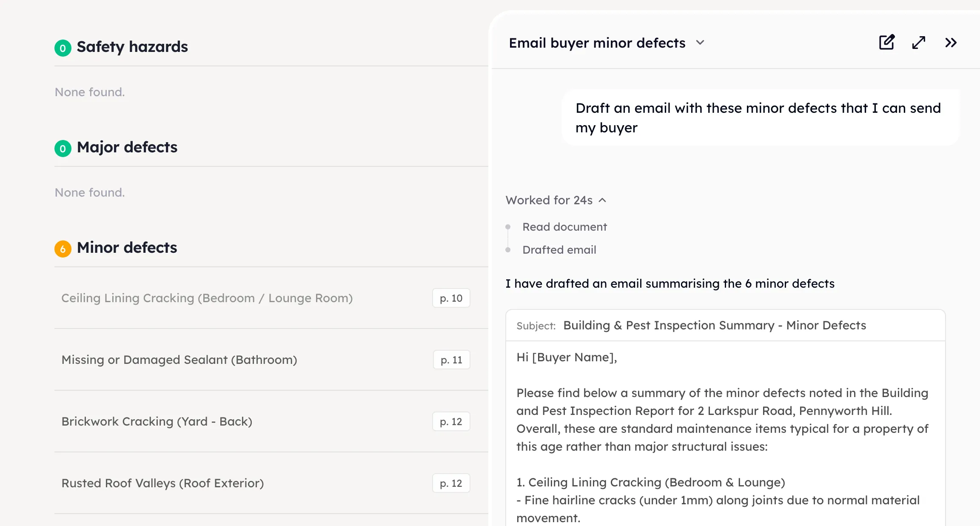
Task: Click the drafted email summary sentence
Action: pos(670,283)
